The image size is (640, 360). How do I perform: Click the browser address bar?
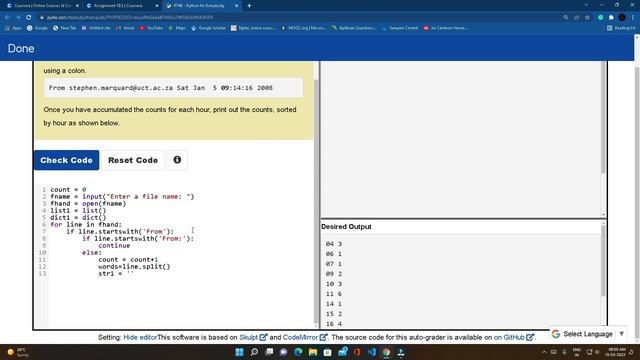(x=298, y=18)
